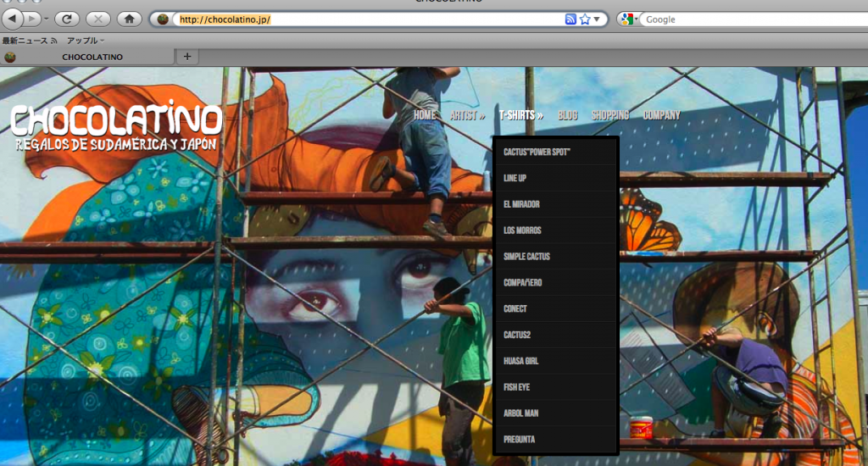
Task: Go back using the browser back arrow
Action: (x=12, y=19)
